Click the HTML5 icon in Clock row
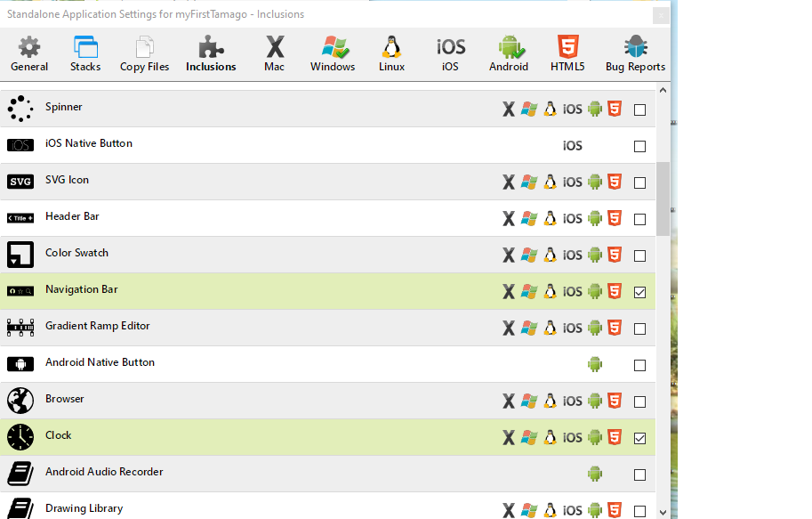This screenshot has width=812, height=519. [615, 437]
